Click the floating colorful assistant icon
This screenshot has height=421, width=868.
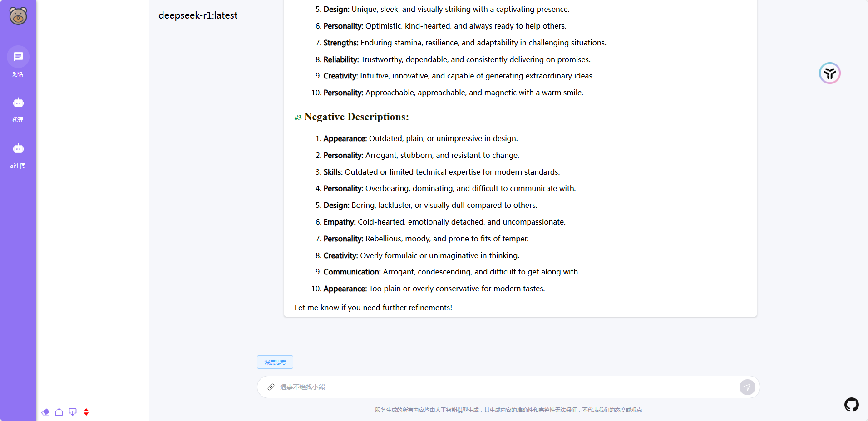(829, 73)
